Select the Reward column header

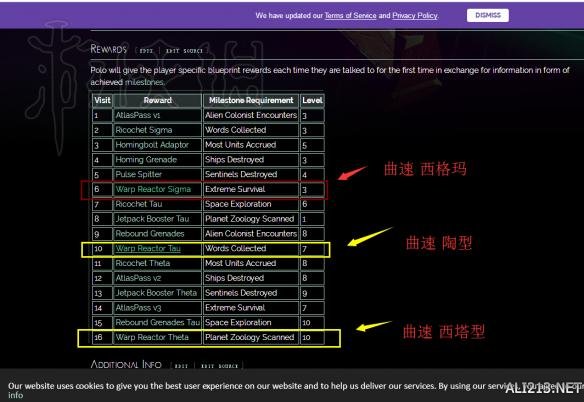click(x=158, y=100)
